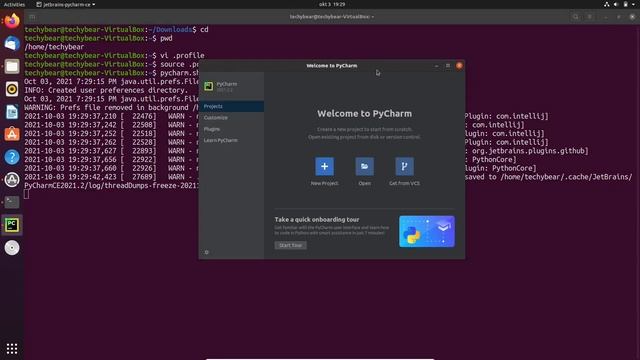The height and width of the screenshot is (360, 640).
Task: Click the terminal search icon
Action: (x=576, y=17)
